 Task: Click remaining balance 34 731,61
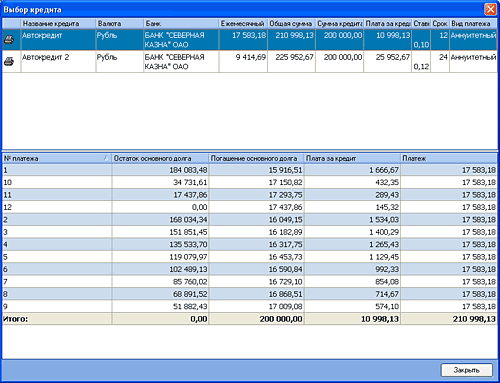(x=190, y=183)
